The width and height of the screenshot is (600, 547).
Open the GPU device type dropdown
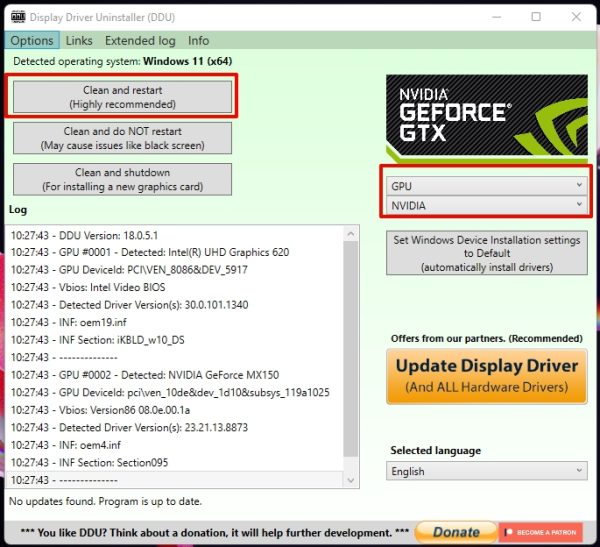(x=487, y=186)
